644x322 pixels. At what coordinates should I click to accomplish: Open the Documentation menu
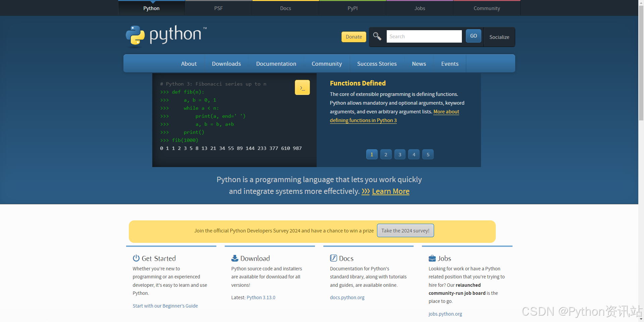click(276, 64)
